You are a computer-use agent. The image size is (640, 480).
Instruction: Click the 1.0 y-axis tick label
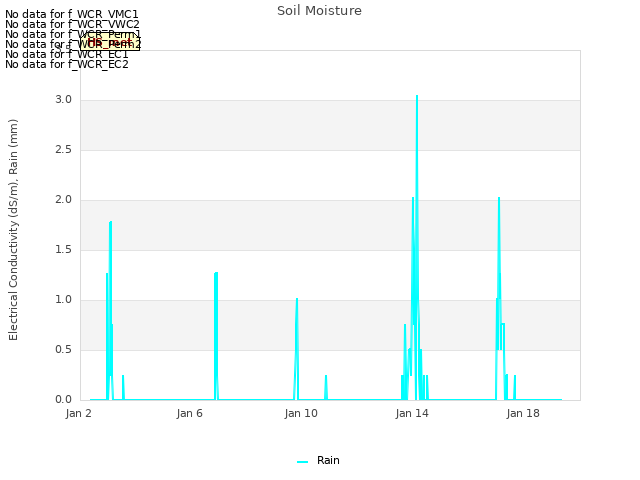64,300
